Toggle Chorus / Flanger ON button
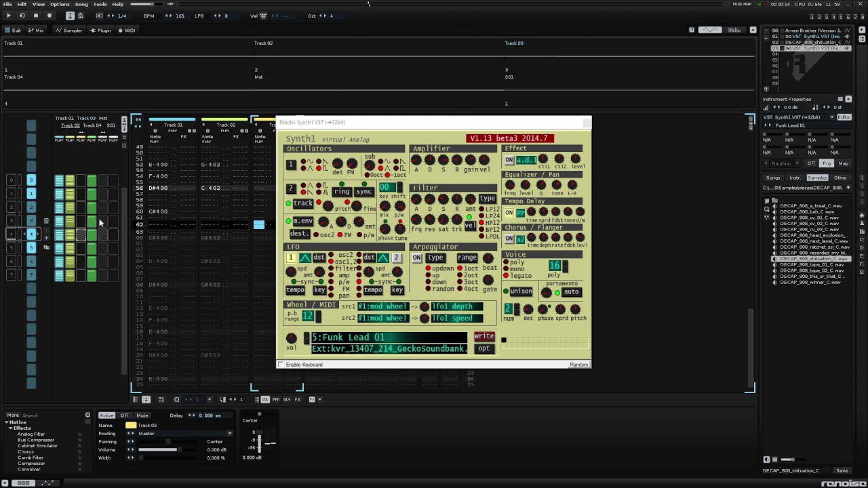 (509, 239)
